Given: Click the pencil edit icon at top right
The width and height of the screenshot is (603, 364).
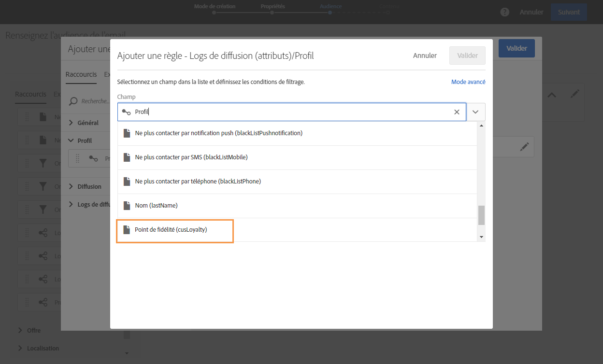Looking at the screenshot, I should coord(574,94).
